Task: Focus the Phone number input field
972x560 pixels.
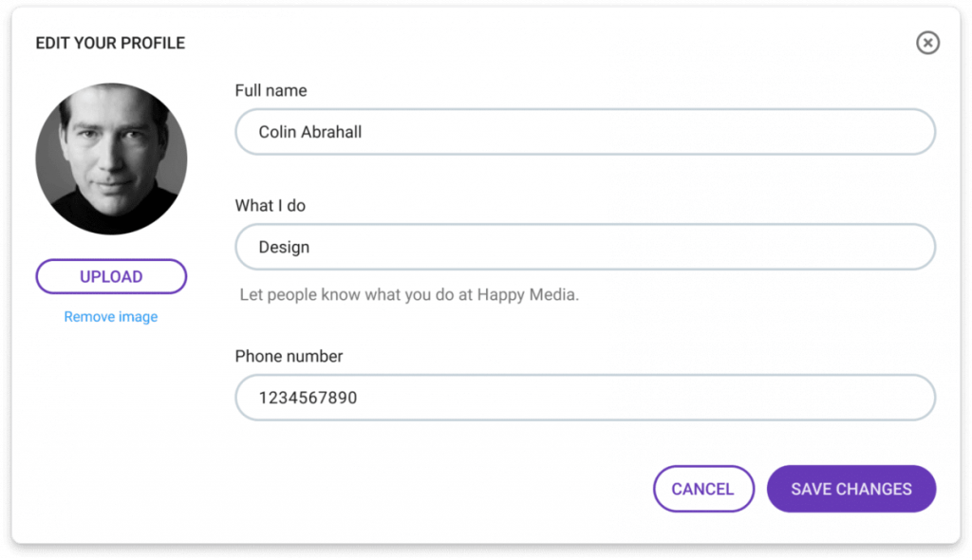Action: 585,398
